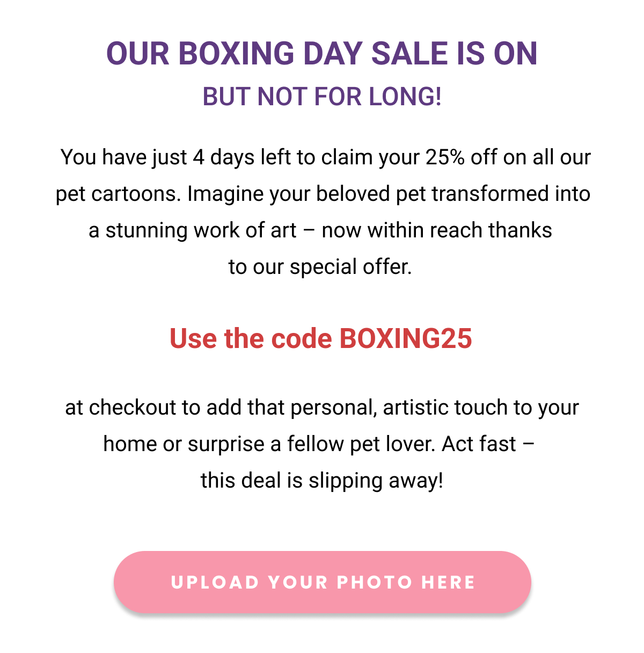
Task: Click the 'a stunning work of art' line
Action: point(193,230)
